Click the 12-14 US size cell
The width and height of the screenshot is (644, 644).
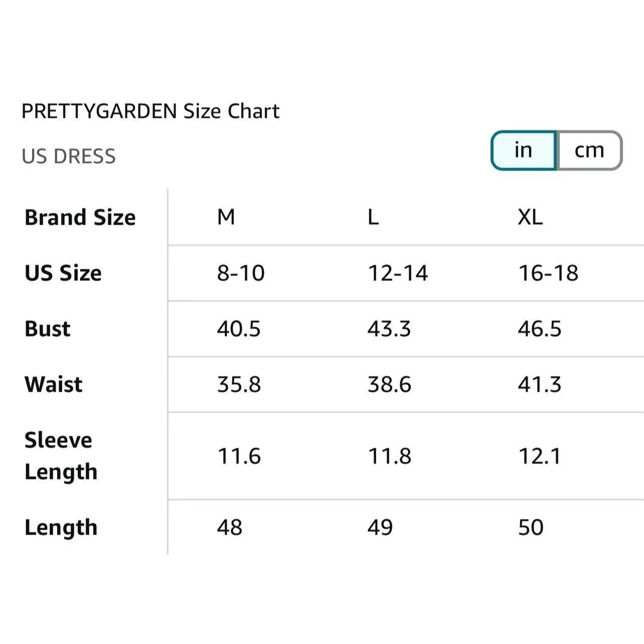(398, 273)
